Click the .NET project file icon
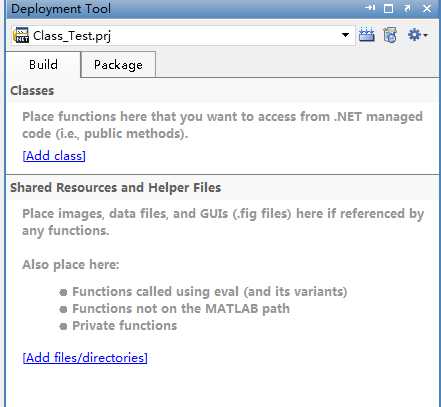Image resolution: width=441 pixels, height=407 pixels. pyautogui.click(x=21, y=35)
